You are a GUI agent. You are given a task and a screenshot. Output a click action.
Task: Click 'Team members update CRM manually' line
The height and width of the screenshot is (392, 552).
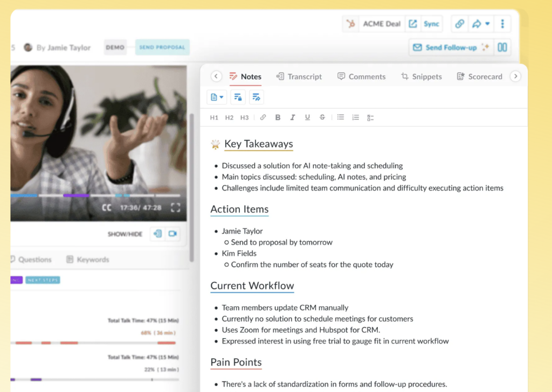pos(285,307)
